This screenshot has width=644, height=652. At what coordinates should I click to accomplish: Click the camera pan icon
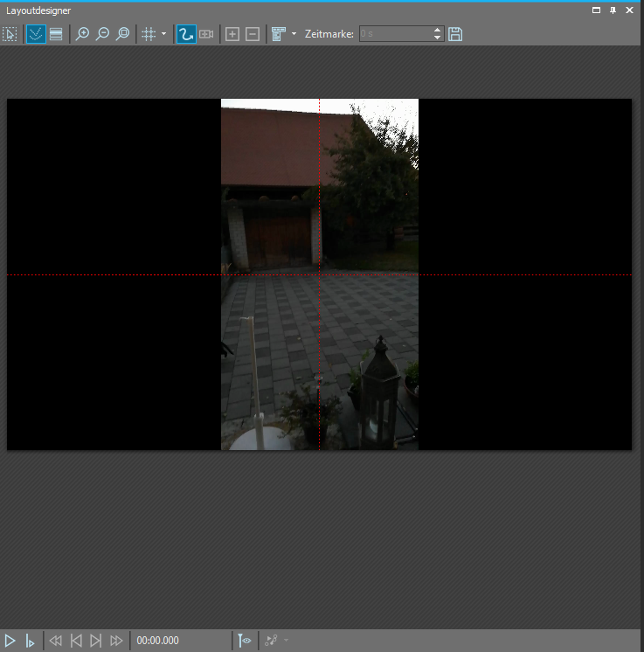point(206,34)
